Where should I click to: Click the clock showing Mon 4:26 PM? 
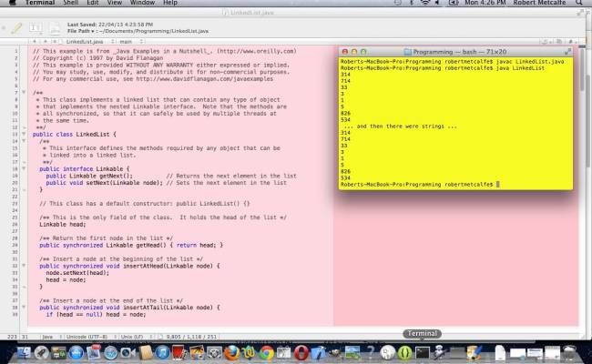coord(485,3)
